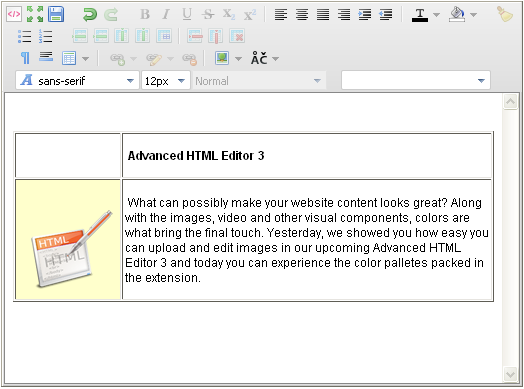
Task: Open the text color picker arrow
Action: pyautogui.click(x=436, y=14)
